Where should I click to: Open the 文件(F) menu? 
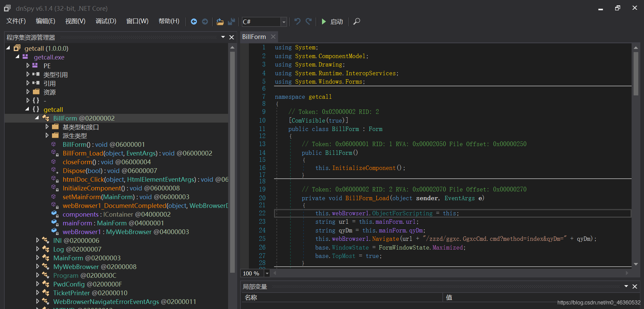click(16, 21)
